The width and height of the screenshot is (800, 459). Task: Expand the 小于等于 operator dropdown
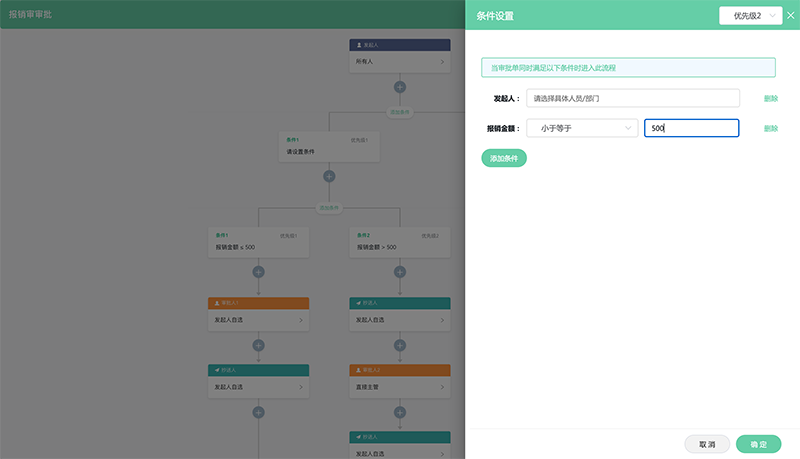(582, 128)
